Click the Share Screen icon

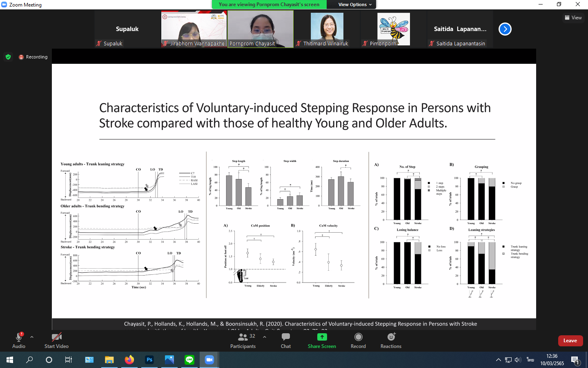tap(322, 337)
